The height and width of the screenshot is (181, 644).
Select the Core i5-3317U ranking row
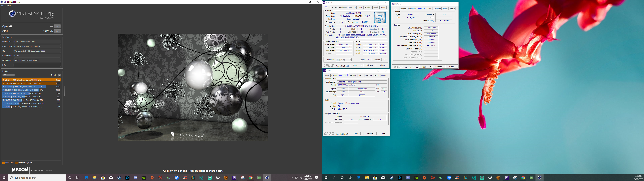[x=32, y=107]
